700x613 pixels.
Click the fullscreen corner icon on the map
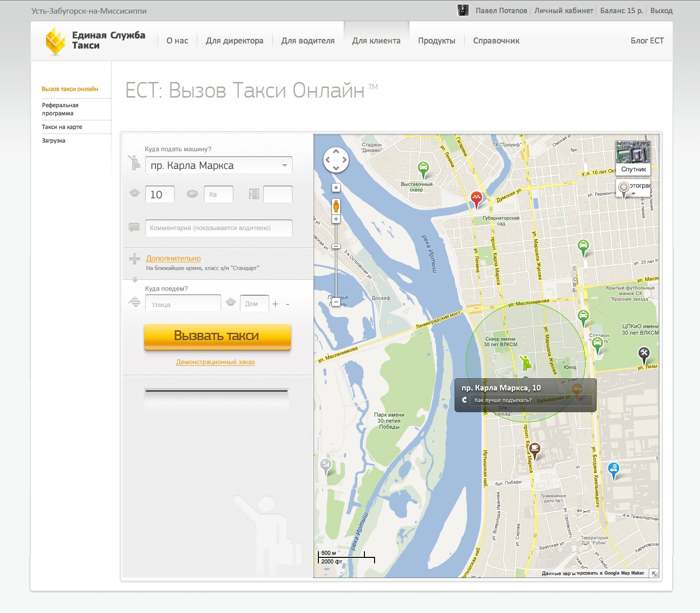pos(654,573)
